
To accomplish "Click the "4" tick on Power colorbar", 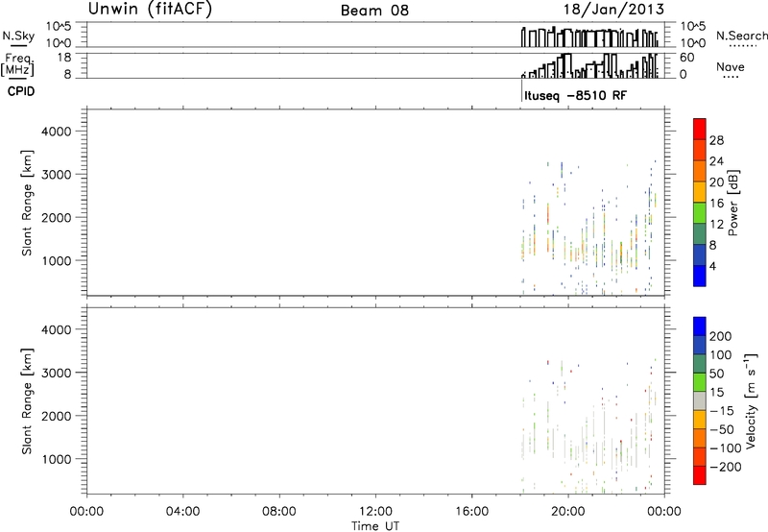I will (712, 266).
